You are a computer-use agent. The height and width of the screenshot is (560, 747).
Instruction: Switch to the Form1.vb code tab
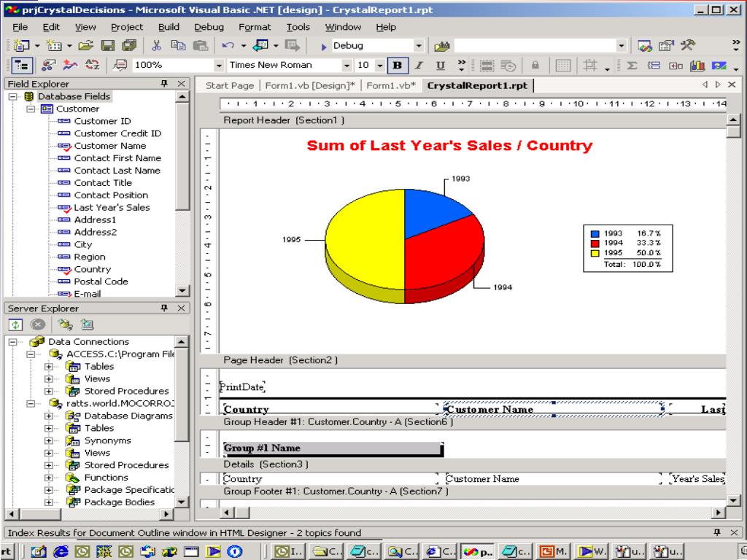pos(391,86)
